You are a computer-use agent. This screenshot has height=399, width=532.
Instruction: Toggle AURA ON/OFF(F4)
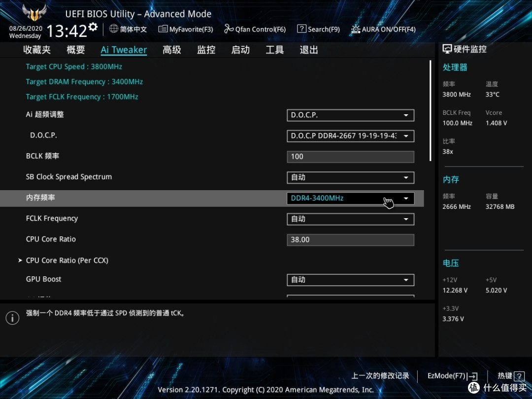click(x=383, y=29)
